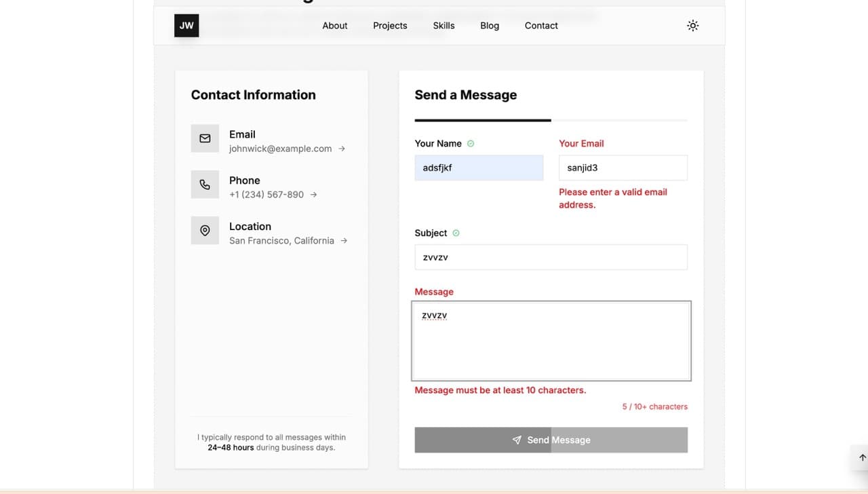
Task: Select Contact in the top navigation
Action: (541, 26)
